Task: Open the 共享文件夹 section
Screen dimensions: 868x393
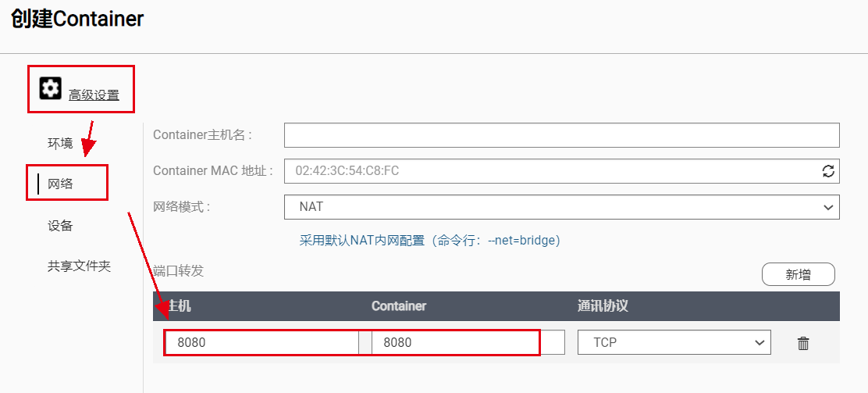Action: (79, 266)
